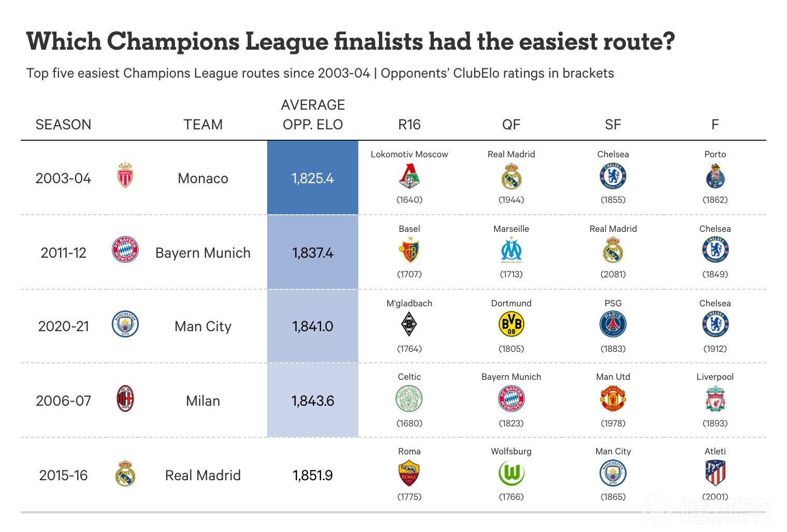This screenshot has height=532, width=787.
Task: Click the headline about easiest Champions League route
Action: 351,42
